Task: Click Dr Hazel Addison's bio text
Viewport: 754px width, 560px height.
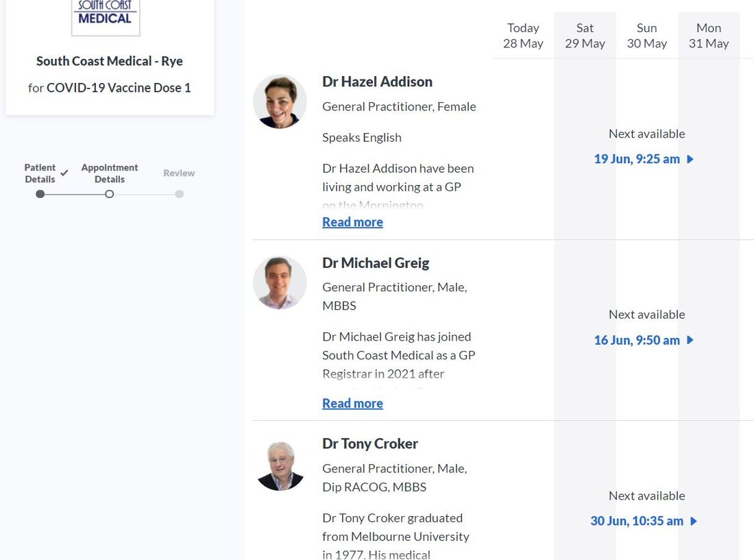Action: point(398,186)
